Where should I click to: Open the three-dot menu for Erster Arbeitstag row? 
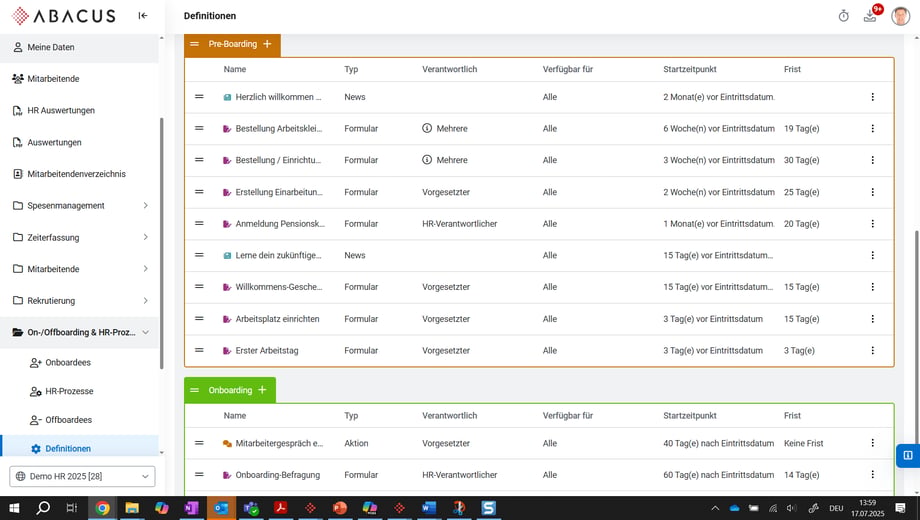click(x=872, y=350)
